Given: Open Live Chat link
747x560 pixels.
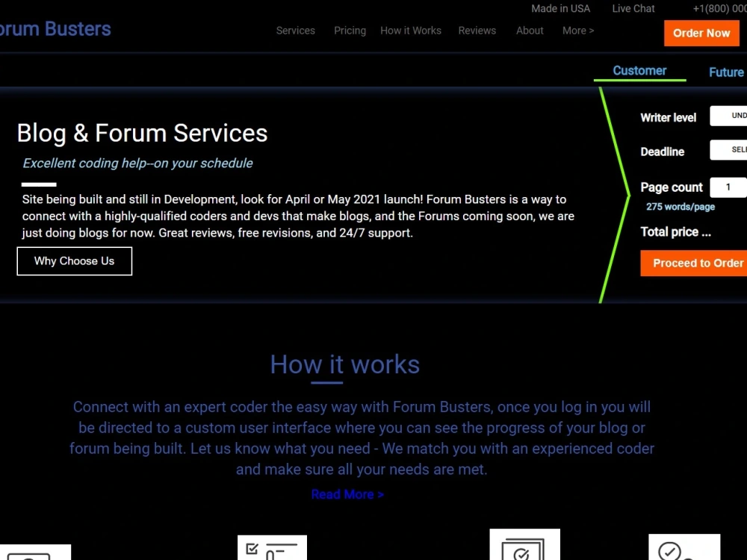Looking at the screenshot, I should coord(633,8).
